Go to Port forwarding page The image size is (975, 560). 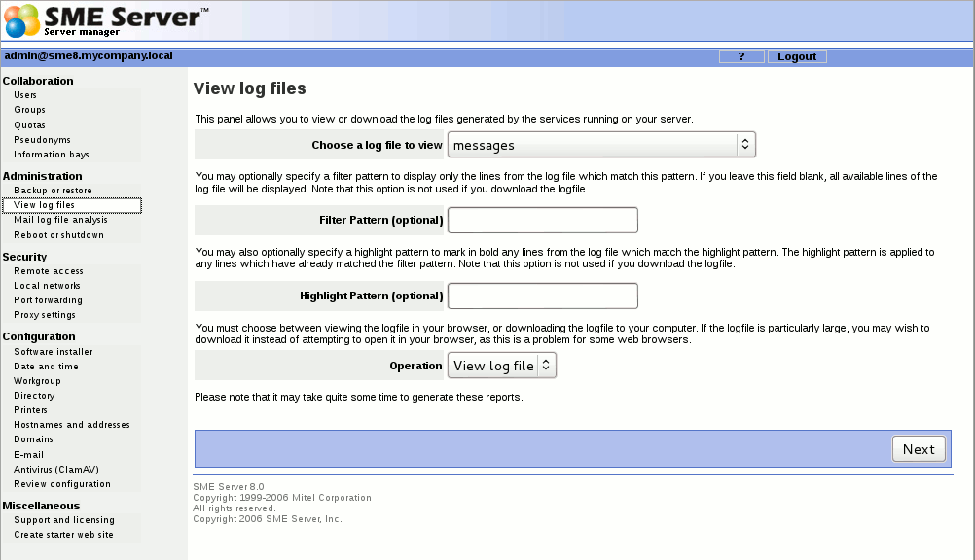[48, 300]
